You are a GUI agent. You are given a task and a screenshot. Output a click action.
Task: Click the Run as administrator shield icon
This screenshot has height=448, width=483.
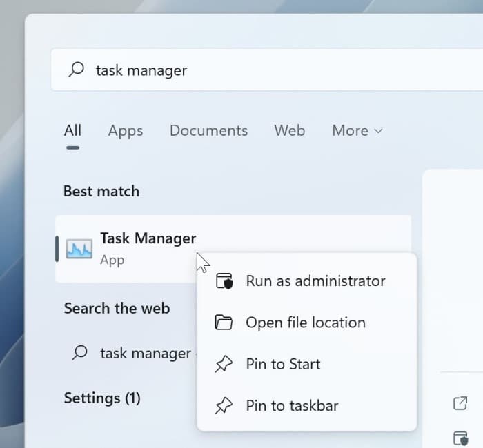(x=224, y=281)
